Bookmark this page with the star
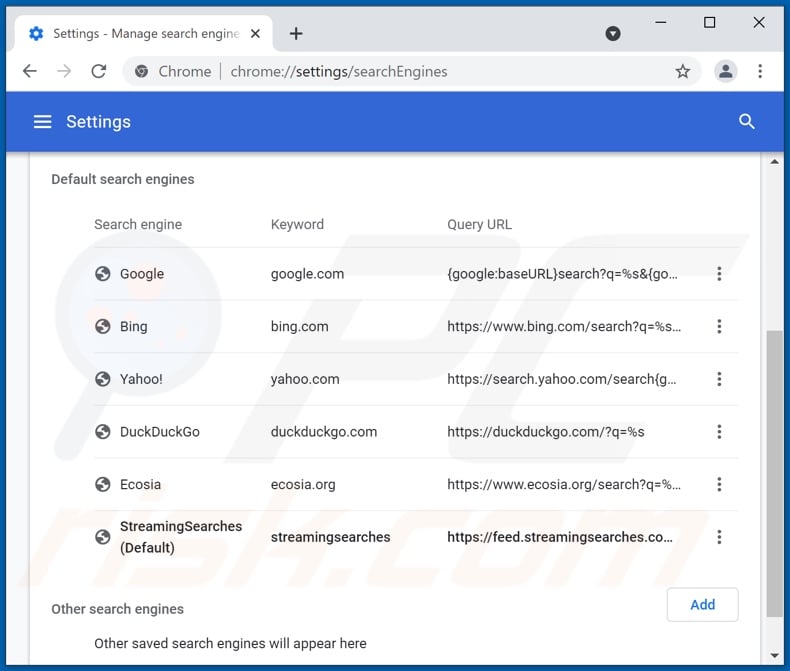The image size is (790, 671). coord(683,72)
